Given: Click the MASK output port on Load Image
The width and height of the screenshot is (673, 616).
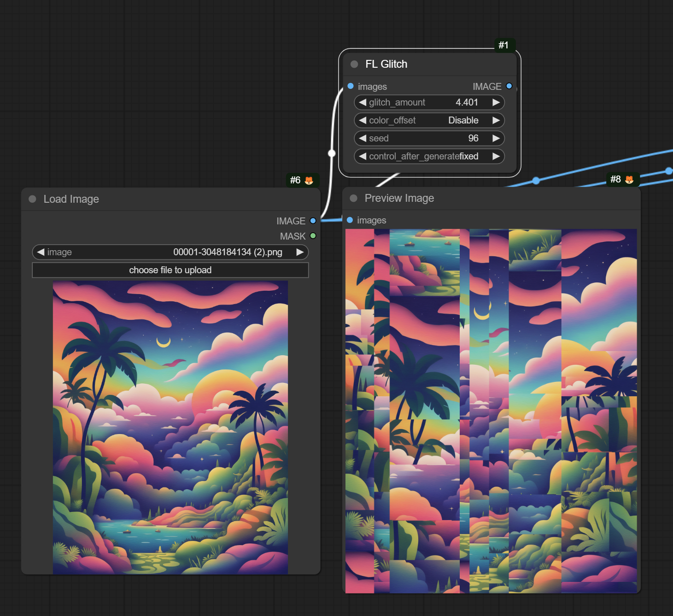Looking at the screenshot, I should [313, 236].
